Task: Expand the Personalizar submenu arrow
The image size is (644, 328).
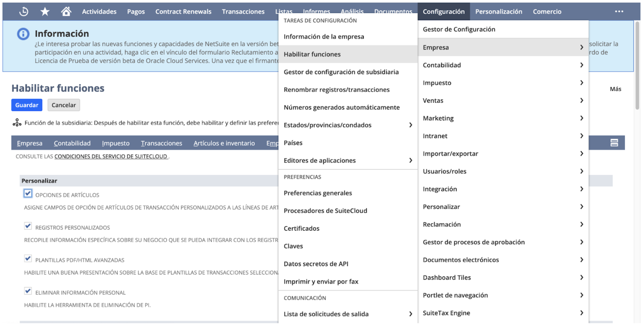Action: tap(582, 207)
